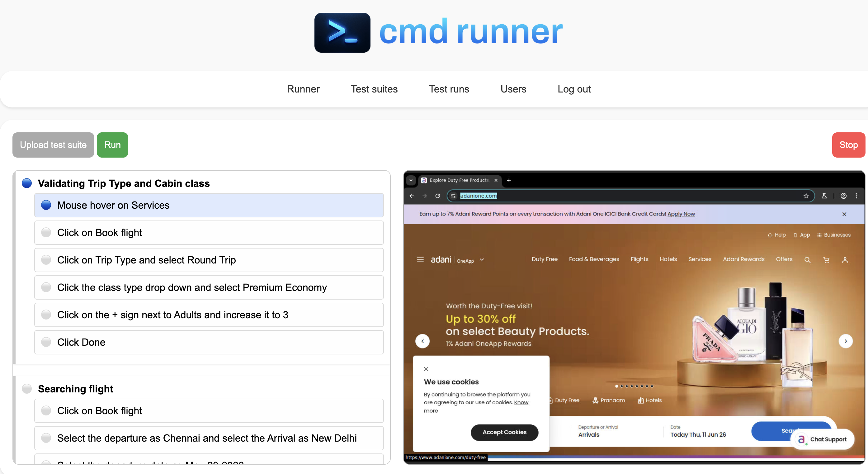Select Premium Economy class step
868x474 pixels.
pos(209,287)
